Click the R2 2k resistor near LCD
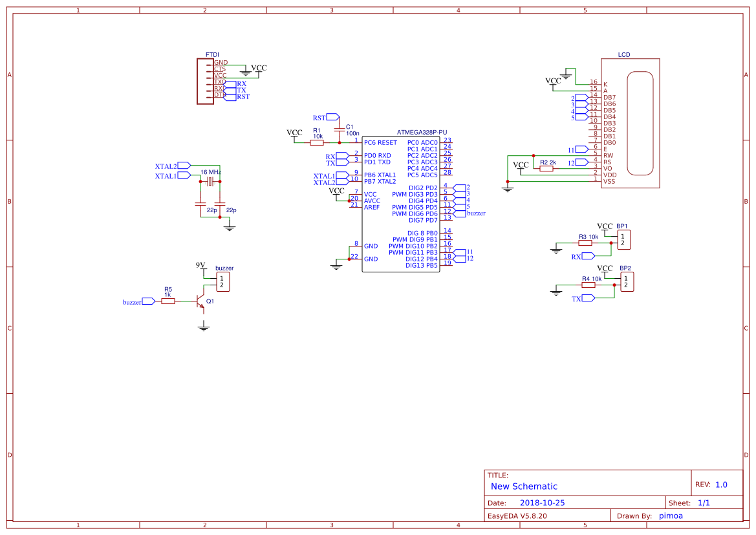The width and height of the screenshot is (756, 535). [x=546, y=169]
